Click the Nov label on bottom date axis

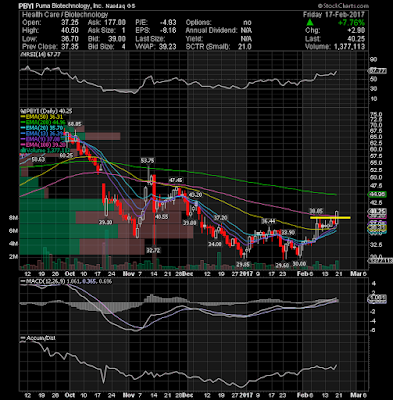pos(128,395)
